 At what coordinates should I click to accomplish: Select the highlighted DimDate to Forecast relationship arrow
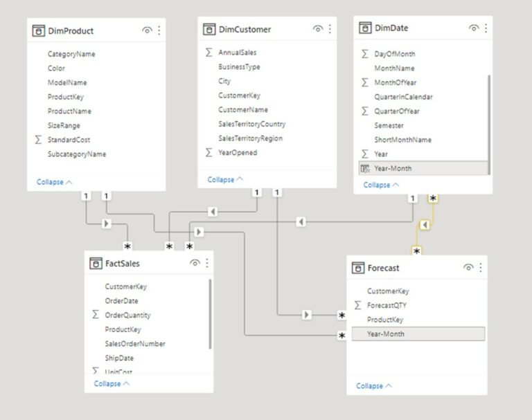point(425,225)
